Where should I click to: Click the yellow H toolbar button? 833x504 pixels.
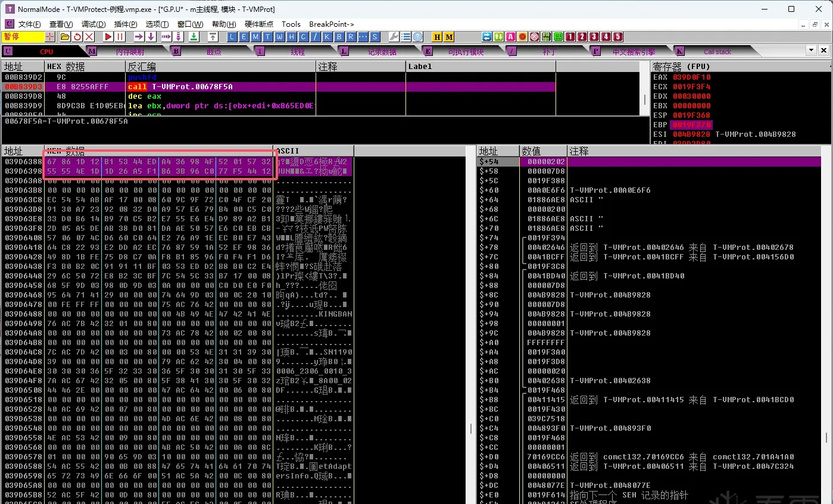(x=437, y=36)
